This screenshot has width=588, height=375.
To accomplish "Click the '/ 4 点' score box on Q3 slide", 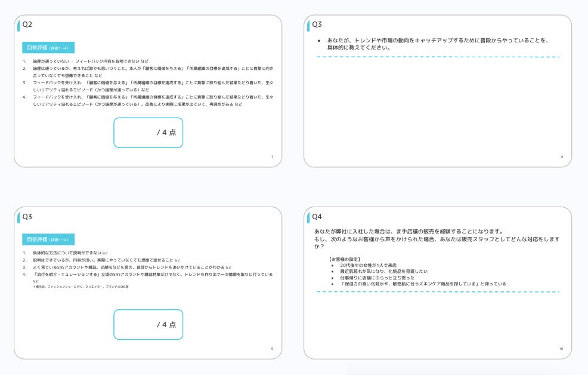I will click(148, 325).
